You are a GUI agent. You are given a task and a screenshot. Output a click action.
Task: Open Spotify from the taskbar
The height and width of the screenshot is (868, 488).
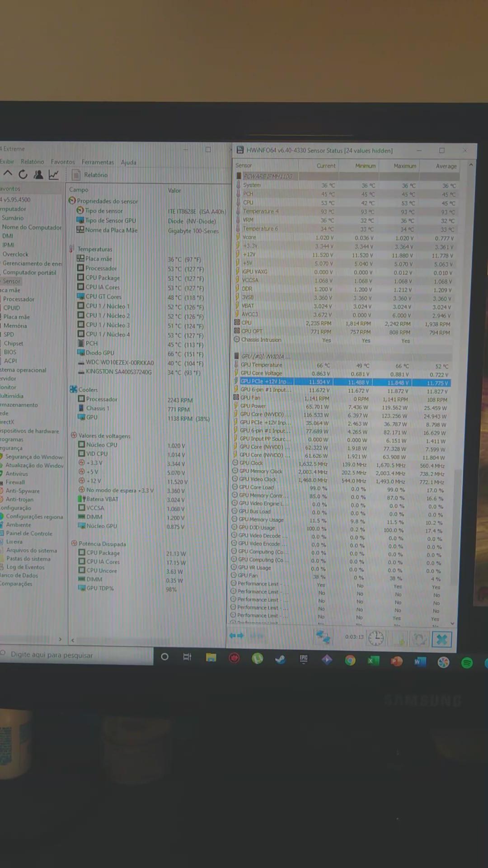point(467,663)
